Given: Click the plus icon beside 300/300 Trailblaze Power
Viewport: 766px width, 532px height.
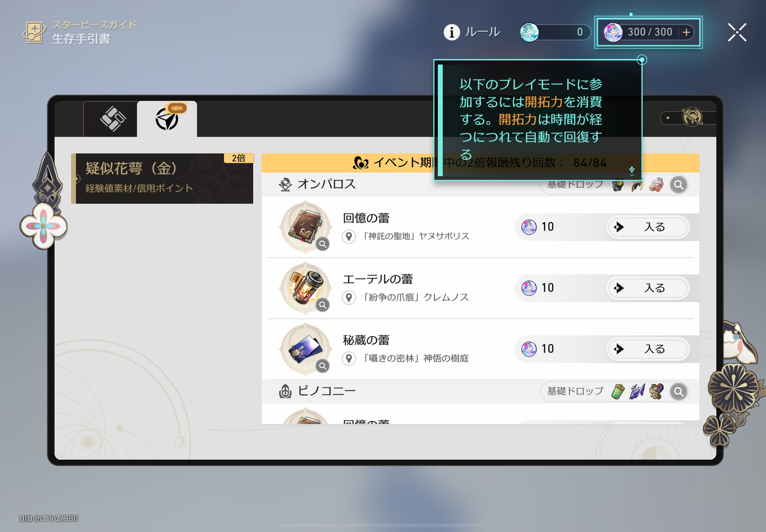Looking at the screenshot, I should pos(686,32).
